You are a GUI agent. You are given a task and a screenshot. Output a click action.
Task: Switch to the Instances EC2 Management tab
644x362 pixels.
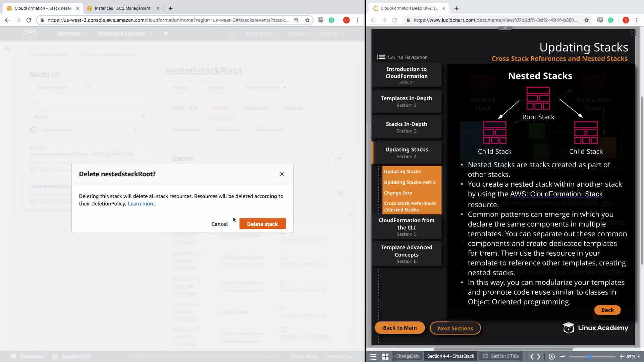click(122, 8)
